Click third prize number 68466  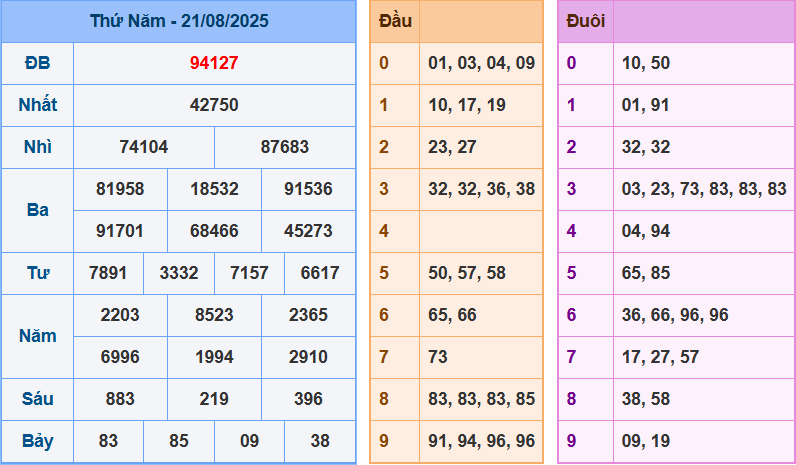pyautogui.click(x=214, y=231)
